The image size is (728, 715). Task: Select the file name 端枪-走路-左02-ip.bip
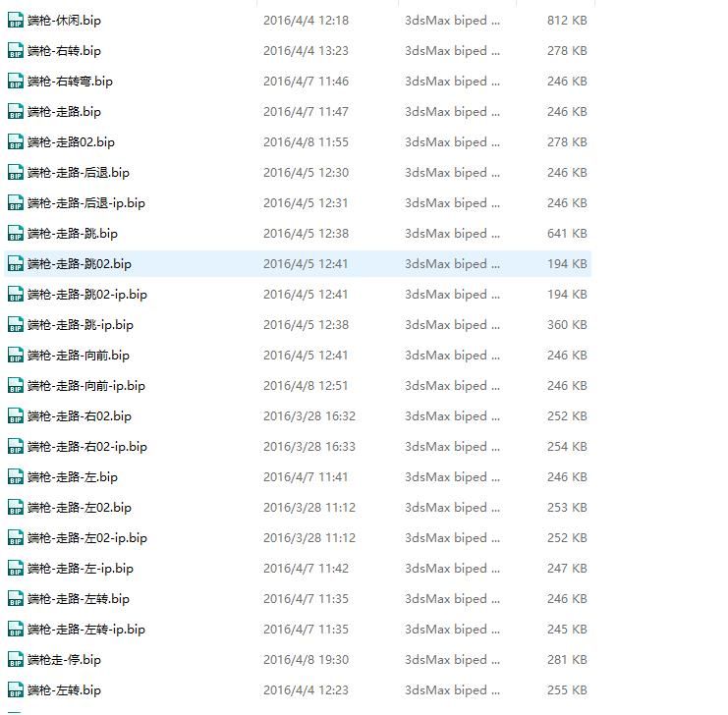tap(87, 538)
